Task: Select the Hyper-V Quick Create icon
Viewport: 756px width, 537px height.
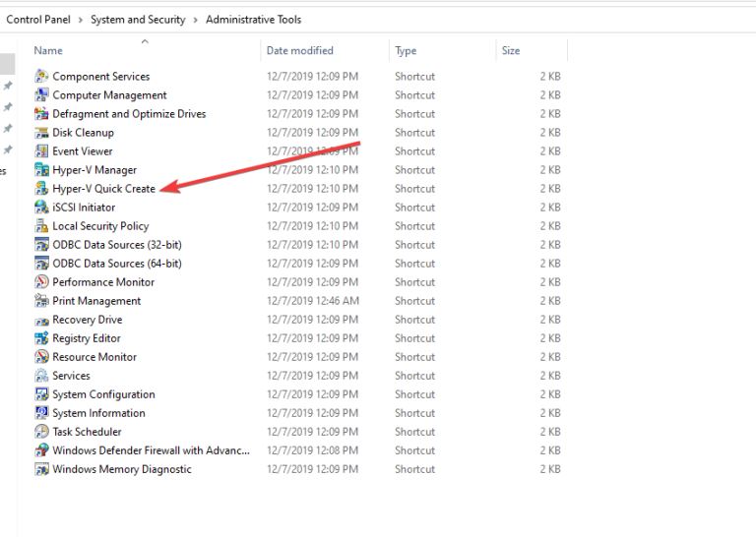Action: [x=42, y=188]
